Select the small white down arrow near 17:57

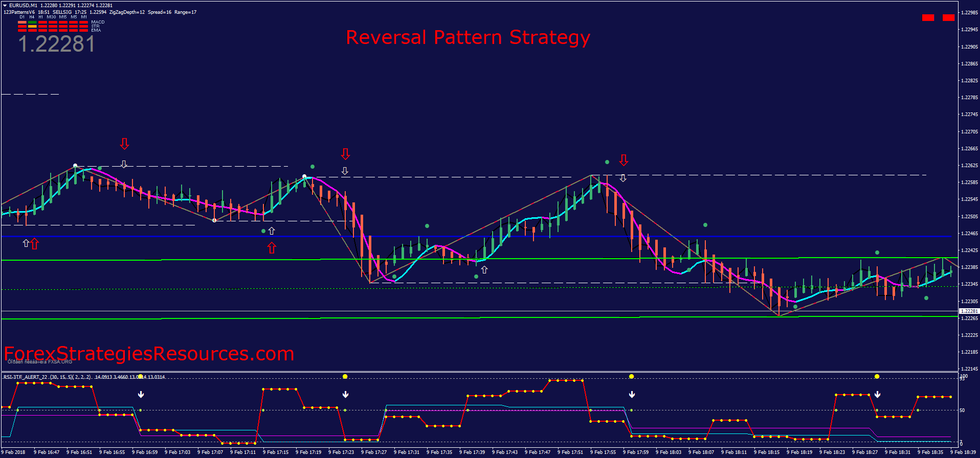click(x=623, y=178)
